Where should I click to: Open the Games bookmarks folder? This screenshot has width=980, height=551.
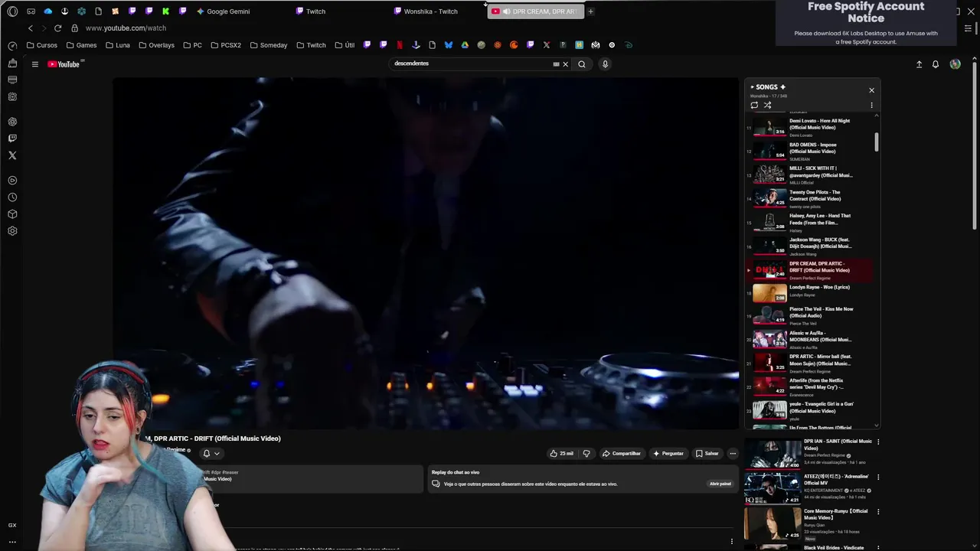click(81, 45)
